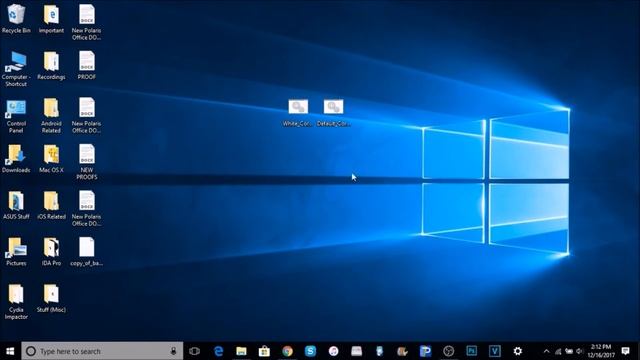The image size is (640, 360).
Task: Open Settings gear on taskbar
Action: [x=518, y=351]
